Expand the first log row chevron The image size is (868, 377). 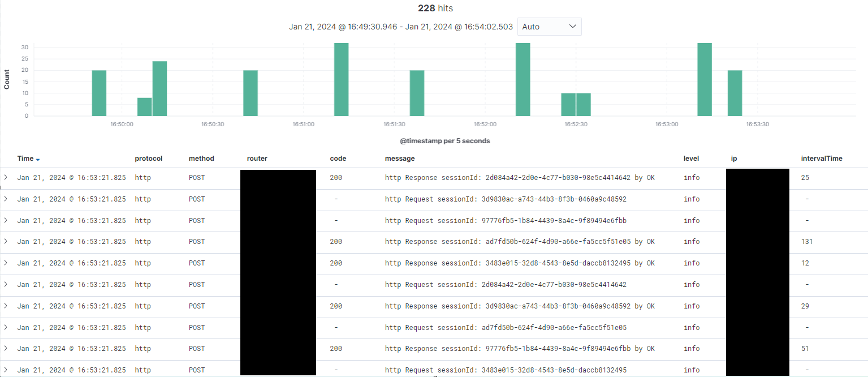tap(6, 177)
